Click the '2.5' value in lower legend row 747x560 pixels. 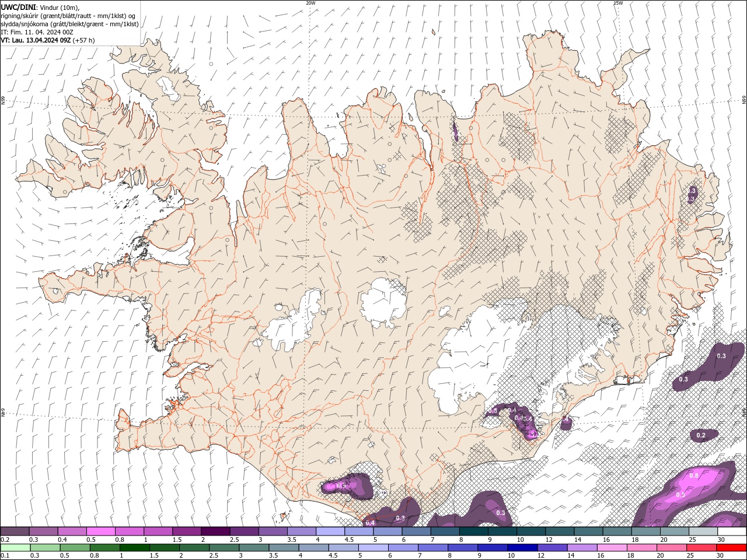point(214,555)
